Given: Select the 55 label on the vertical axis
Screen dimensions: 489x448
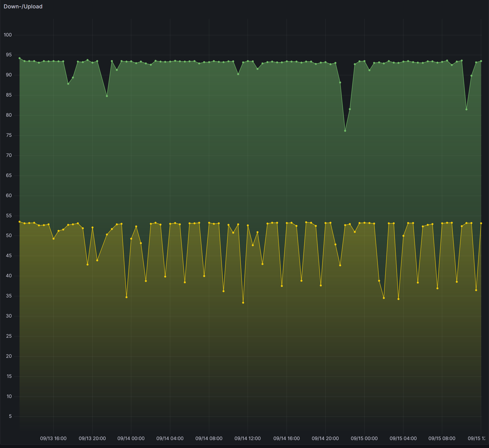Looking at the screenshot, I should pyautogui.click(x=9, y=216).
